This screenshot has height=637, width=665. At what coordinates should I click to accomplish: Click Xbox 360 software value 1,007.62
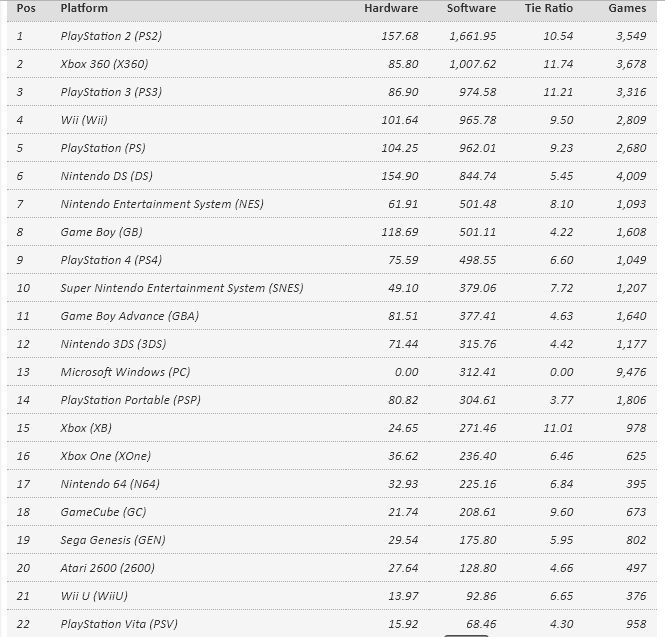[x=472, y=64]
